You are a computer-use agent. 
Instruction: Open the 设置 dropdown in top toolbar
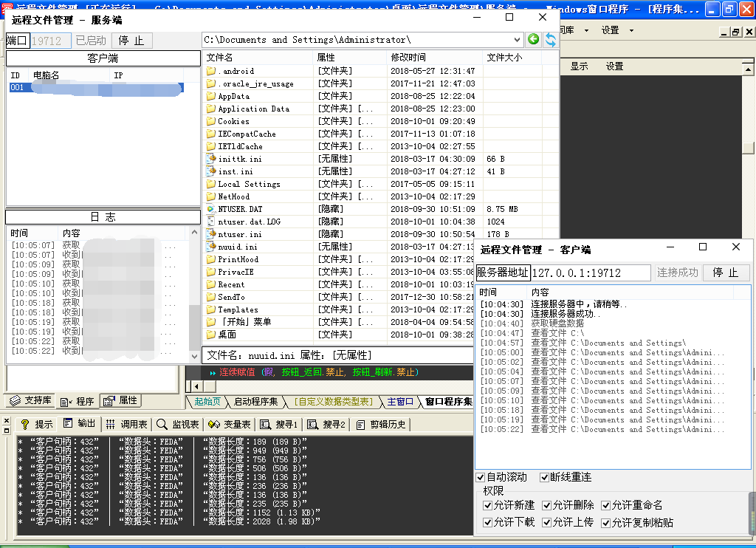(x=611, y=30)
